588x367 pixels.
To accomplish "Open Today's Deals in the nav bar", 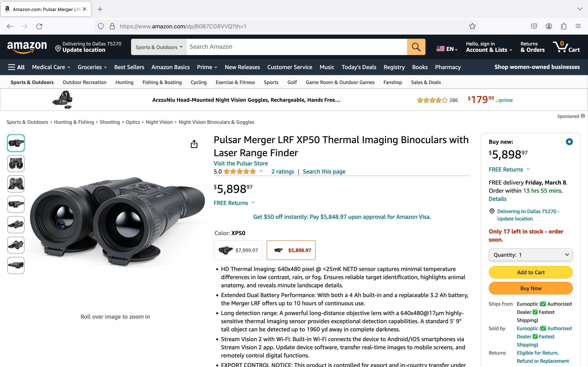I will [359, 67].
